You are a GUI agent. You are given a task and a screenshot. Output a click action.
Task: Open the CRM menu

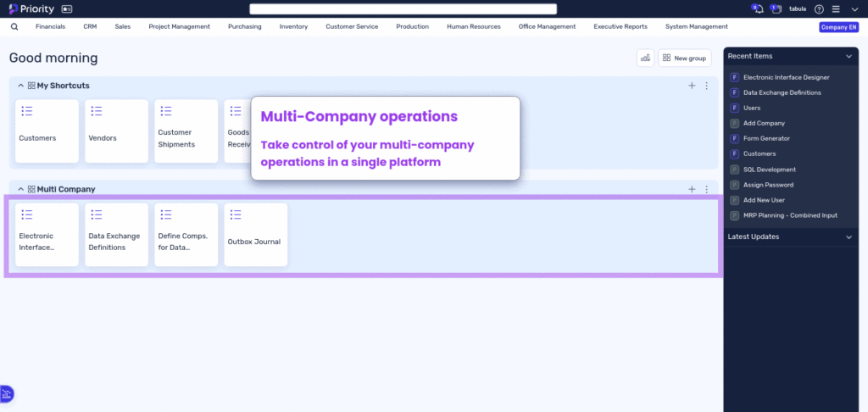pos(90,26)
